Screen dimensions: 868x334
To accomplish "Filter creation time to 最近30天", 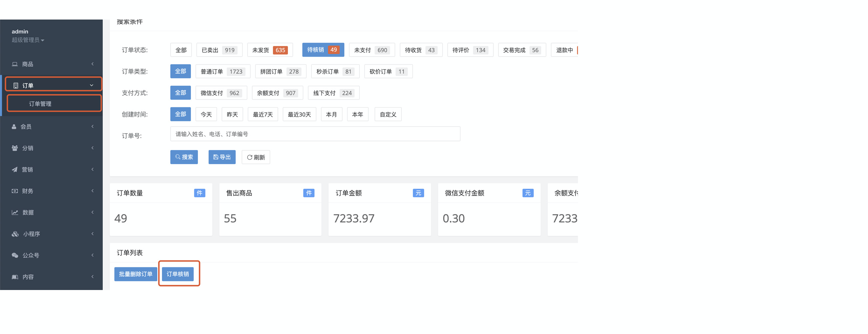I will (x=299, y=115).
